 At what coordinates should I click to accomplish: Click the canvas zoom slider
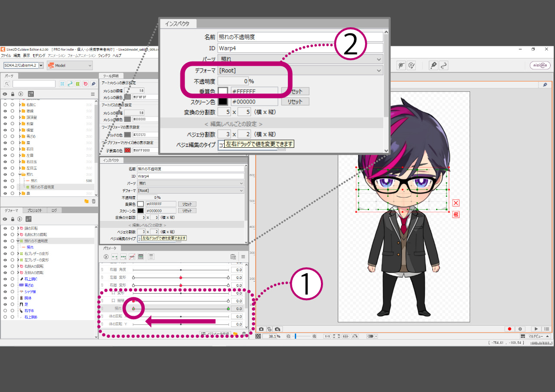coord(301,336)
